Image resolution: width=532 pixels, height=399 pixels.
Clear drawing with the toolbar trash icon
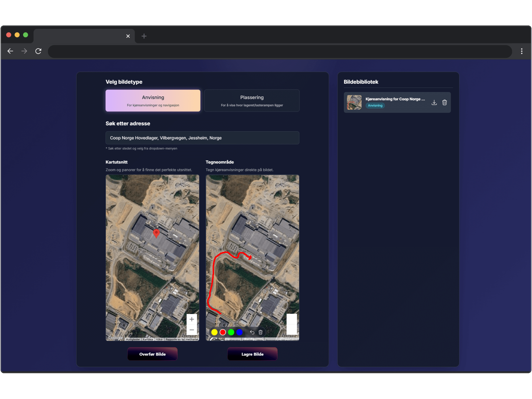coord(260,332)
